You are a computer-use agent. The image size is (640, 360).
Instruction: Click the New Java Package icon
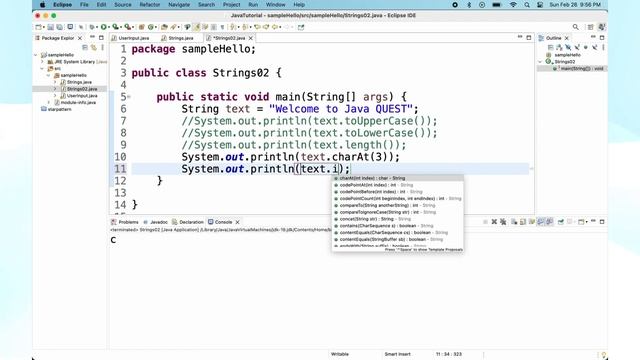pos(142,27)
